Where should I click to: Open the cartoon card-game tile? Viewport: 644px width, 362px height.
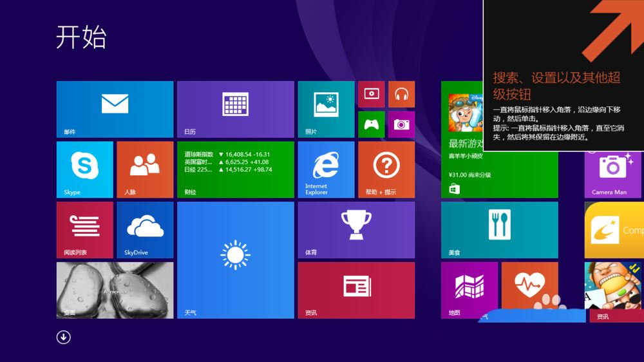[614, 285]
